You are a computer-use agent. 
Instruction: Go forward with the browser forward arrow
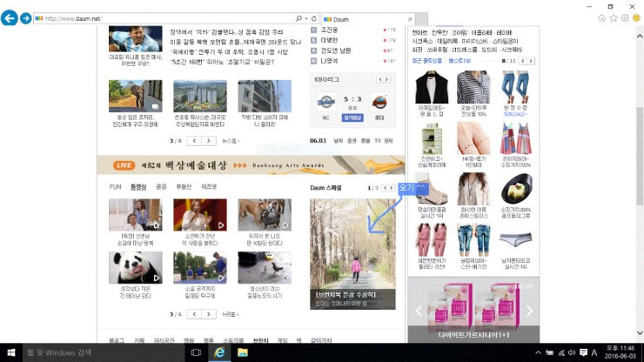click(25, 18)
